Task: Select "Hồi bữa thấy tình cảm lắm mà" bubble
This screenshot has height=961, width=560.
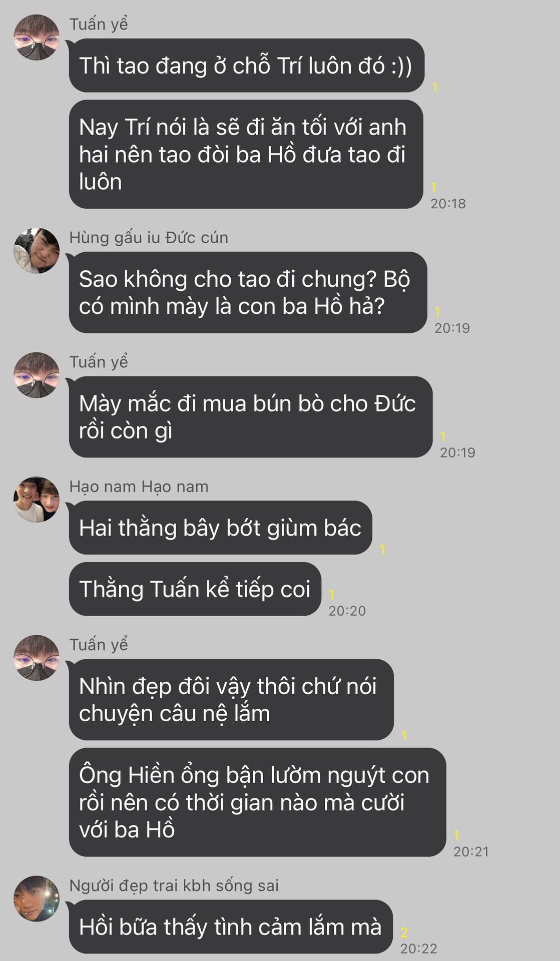Action: point(231,926)
